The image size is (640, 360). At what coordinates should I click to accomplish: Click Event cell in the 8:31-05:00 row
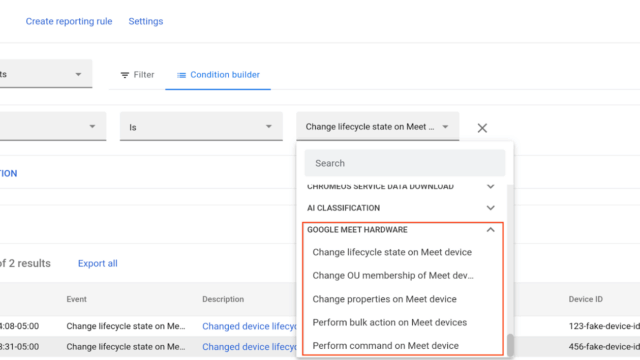126,347
